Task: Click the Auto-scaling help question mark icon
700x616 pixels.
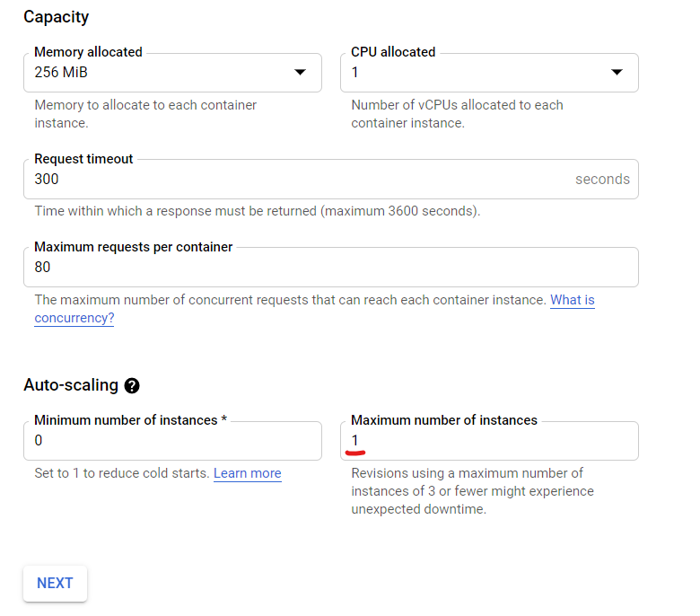Action: coord(132,386)
